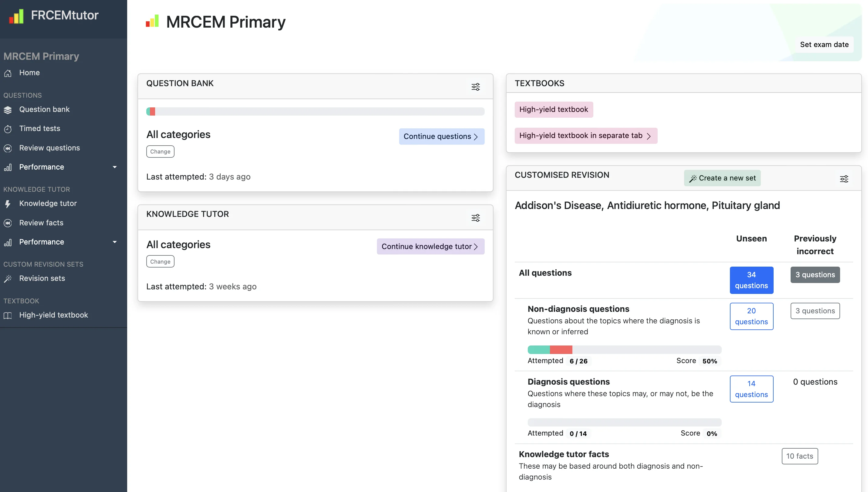The height and width of the screenshot is (492, 868).
Task: Click Set exam date button top right
Action: point(825,44)
